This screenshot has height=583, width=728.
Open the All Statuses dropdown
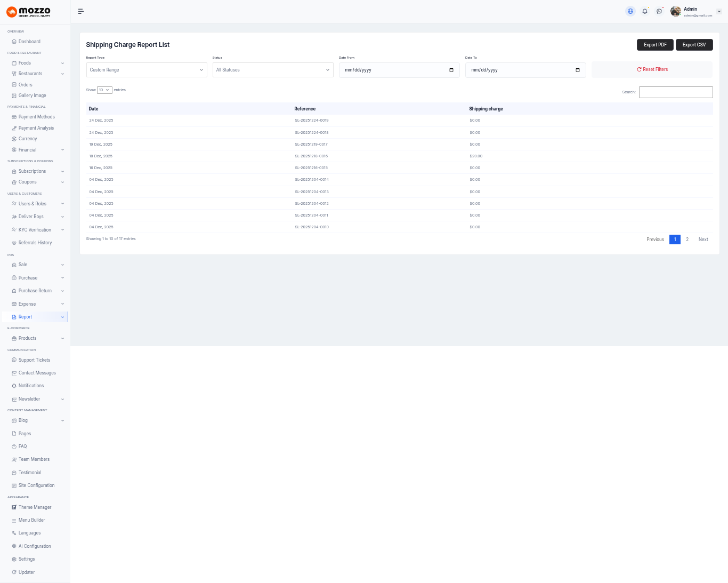coord(273,70)
